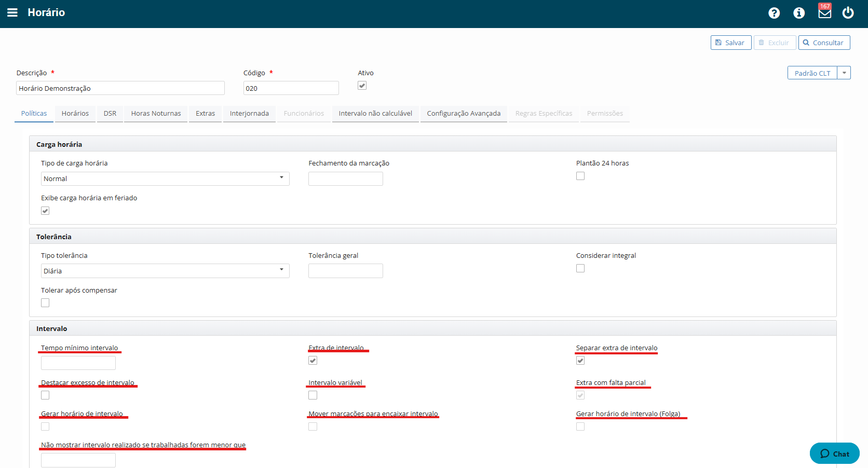
Task: Toggle the Tolerar após compensar checkbox
Action: click(45, 303)
